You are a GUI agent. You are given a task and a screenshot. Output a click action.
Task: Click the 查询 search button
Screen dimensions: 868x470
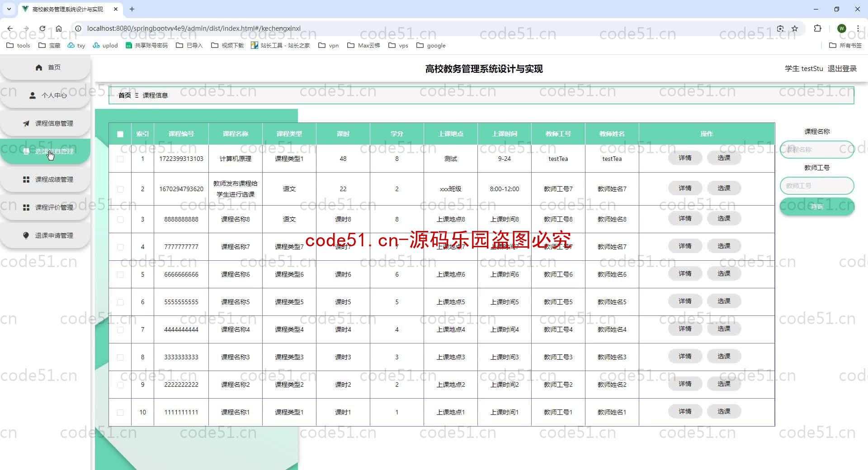point(817,207)
